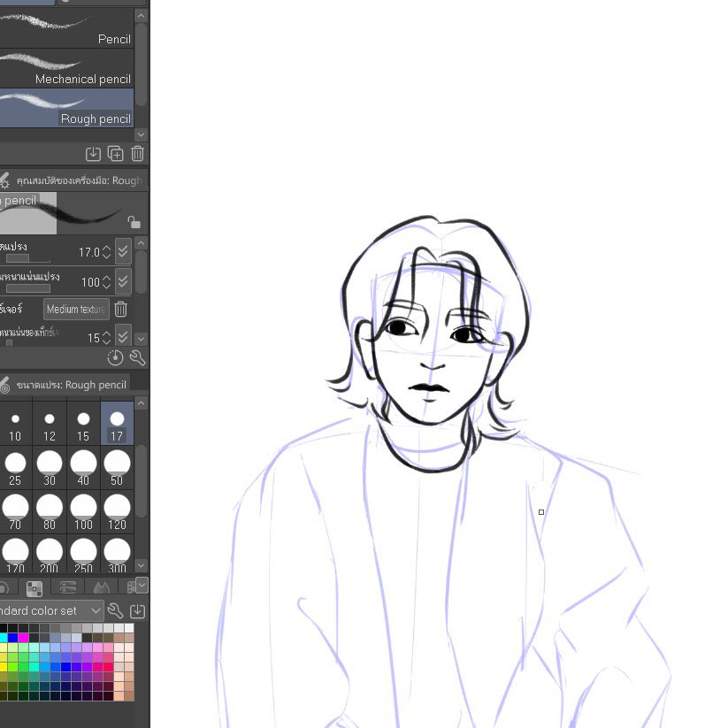Choose brush size 12 preset
Viewport: 728px width, 728px height.
coord(50,424)
